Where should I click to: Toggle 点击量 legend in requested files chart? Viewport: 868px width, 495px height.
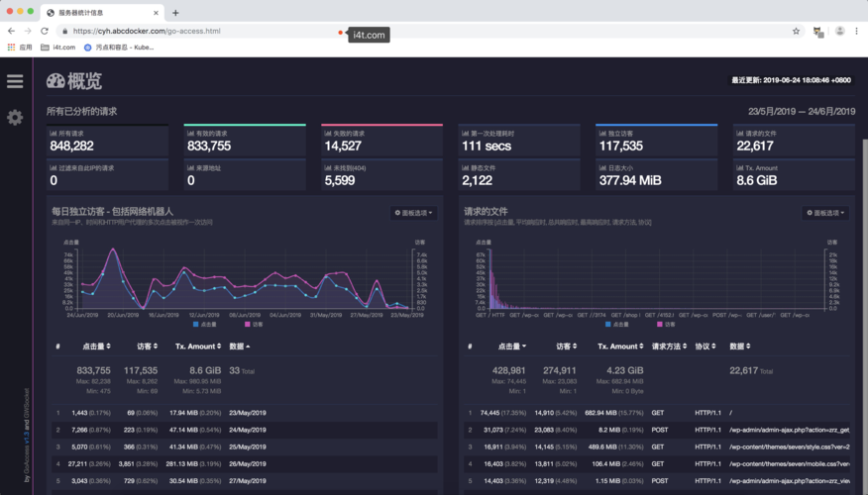click(617, 325)
